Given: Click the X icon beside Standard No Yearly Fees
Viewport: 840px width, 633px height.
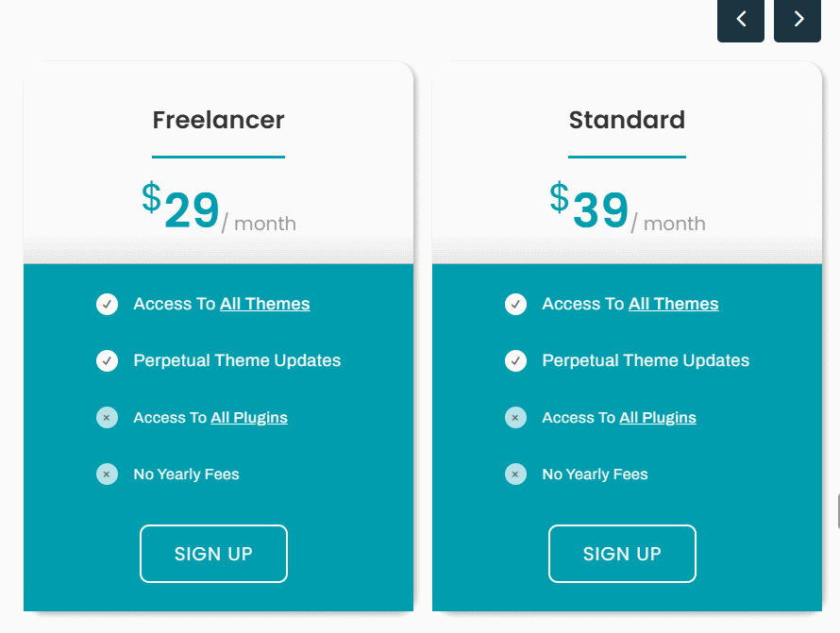Looking at the screenshot, I should point(515,475).
